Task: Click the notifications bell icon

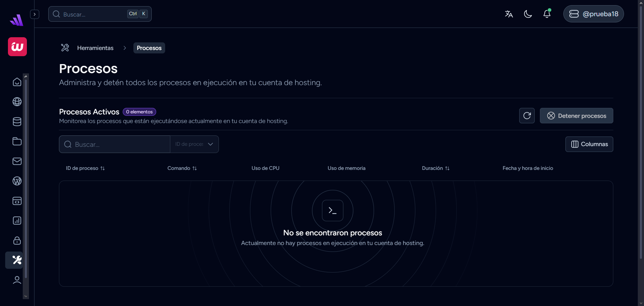Action: [x=547, y=14]
